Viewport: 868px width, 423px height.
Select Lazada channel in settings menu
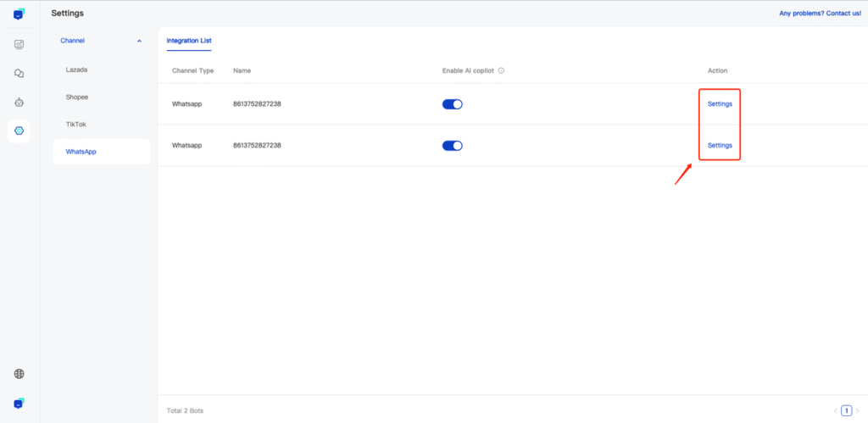(102, 70)
